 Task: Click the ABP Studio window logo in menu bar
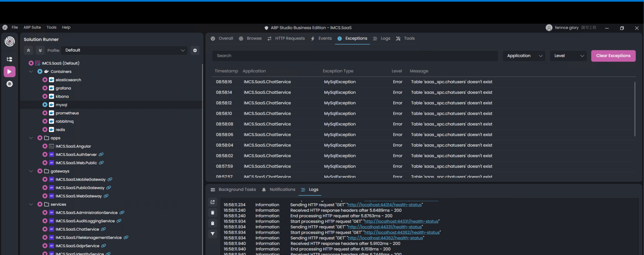5,27
